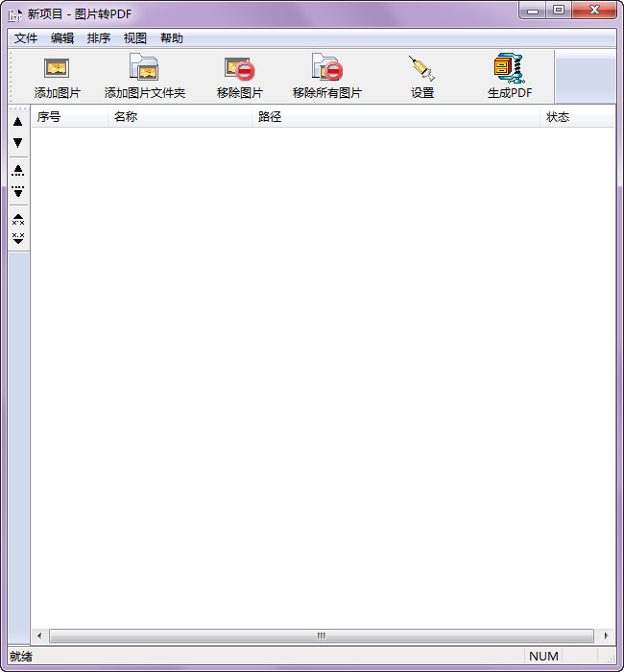Click the horizontal scrollbar right arrow
The image size is (624, 672).
click(x=606, y=636)
